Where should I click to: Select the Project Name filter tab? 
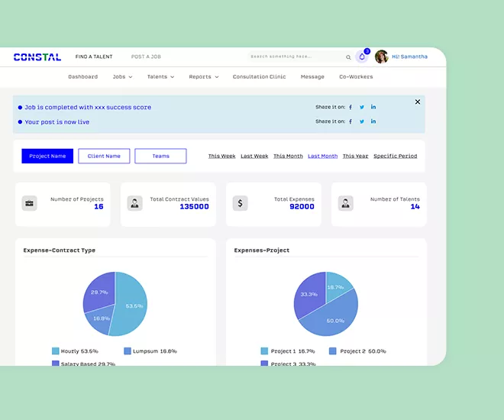tap(47, 156)
